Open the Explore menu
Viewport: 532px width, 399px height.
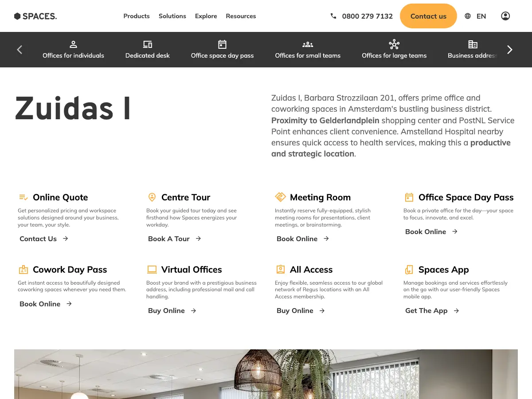(x=206, y=16)
